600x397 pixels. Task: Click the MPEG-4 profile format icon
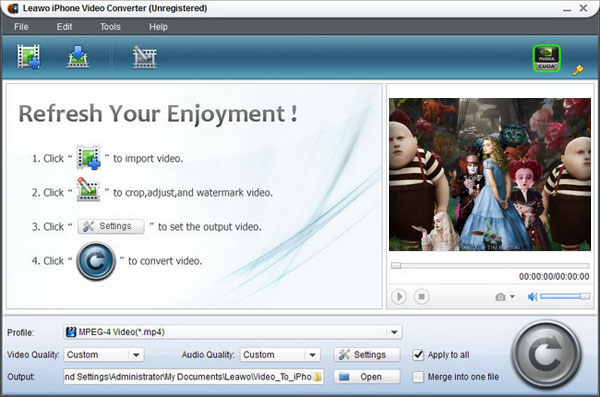[71, 332]
